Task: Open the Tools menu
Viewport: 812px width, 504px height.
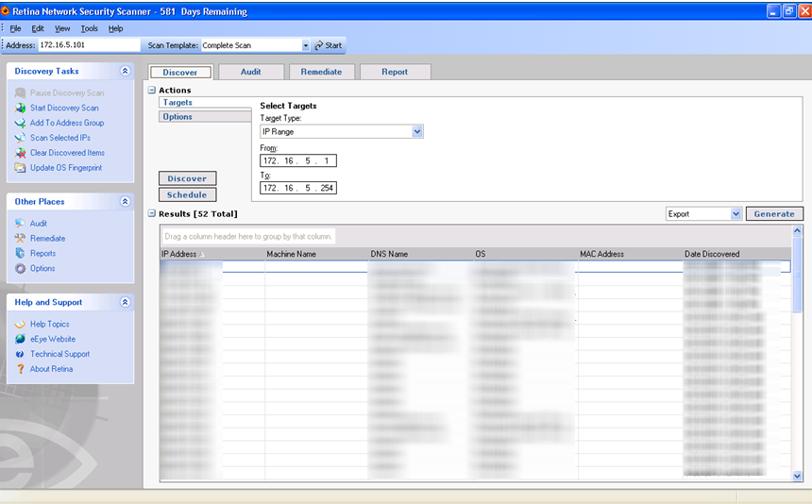Action: point(89,28)
